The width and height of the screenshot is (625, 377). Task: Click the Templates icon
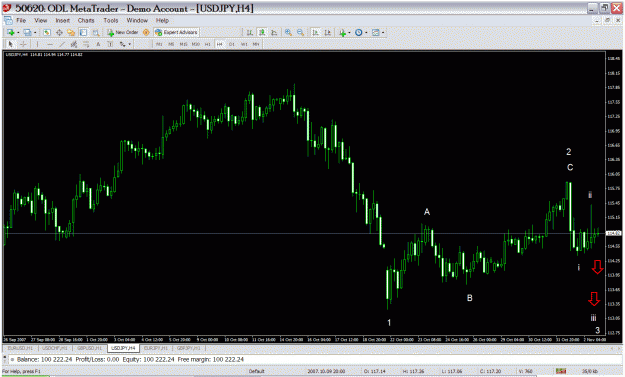click(375, 32)
